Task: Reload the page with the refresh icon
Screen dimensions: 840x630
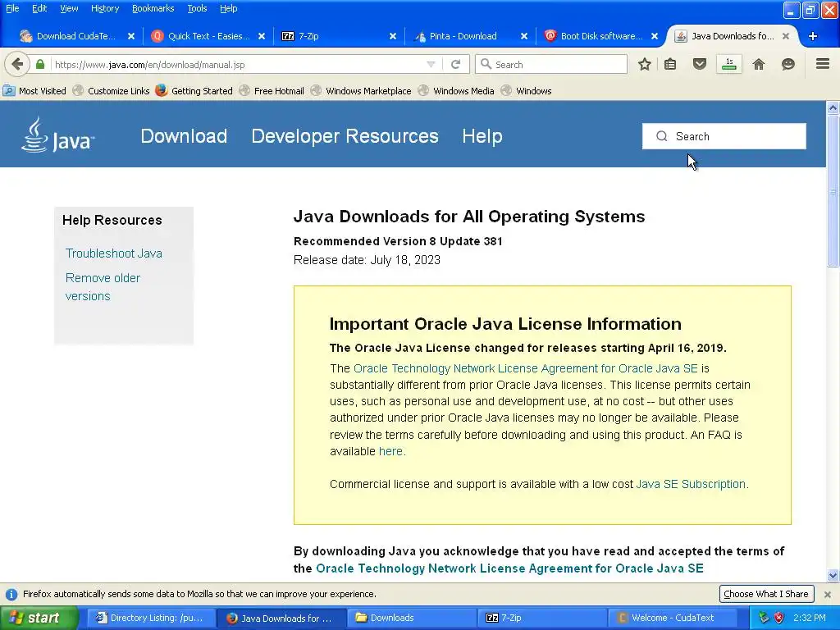Action: (456, 64)
